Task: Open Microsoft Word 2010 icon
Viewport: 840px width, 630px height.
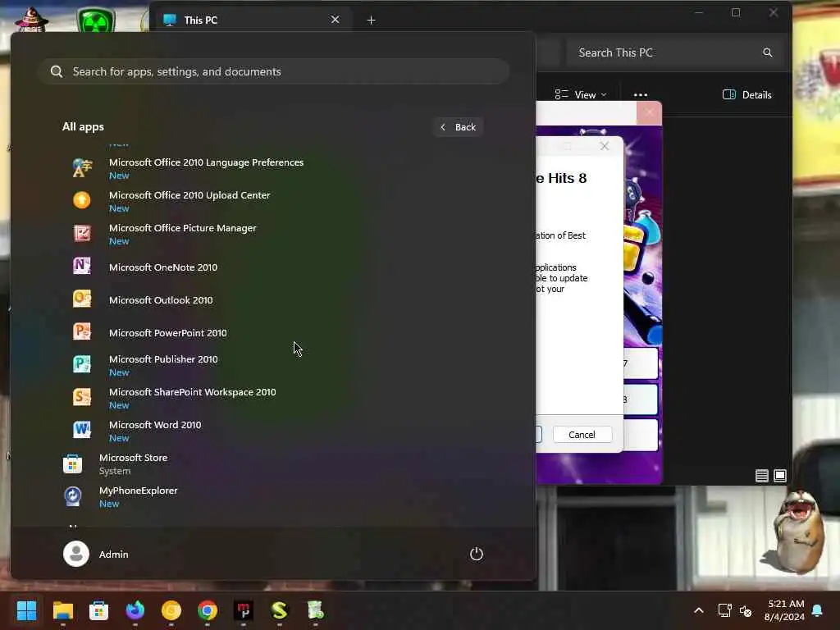Action: click(x=82, y=430)
